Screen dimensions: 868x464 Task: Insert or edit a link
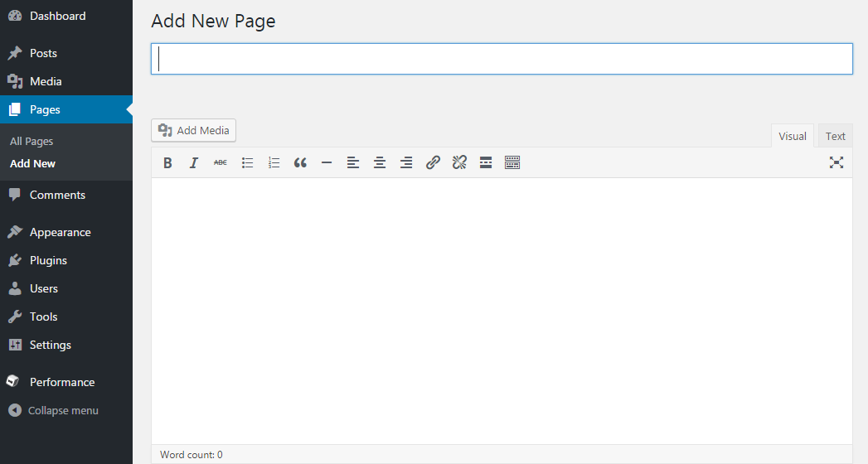tap(433, 162)
